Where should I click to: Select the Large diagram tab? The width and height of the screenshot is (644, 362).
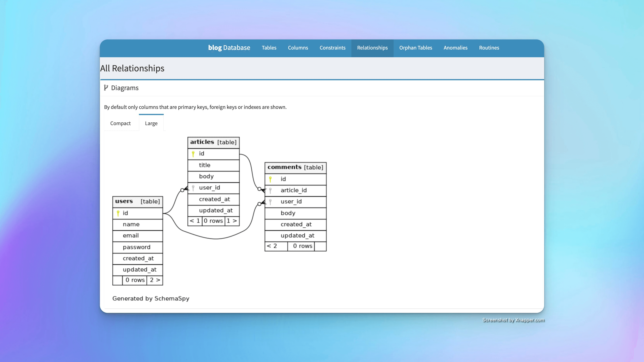point(151,123)
